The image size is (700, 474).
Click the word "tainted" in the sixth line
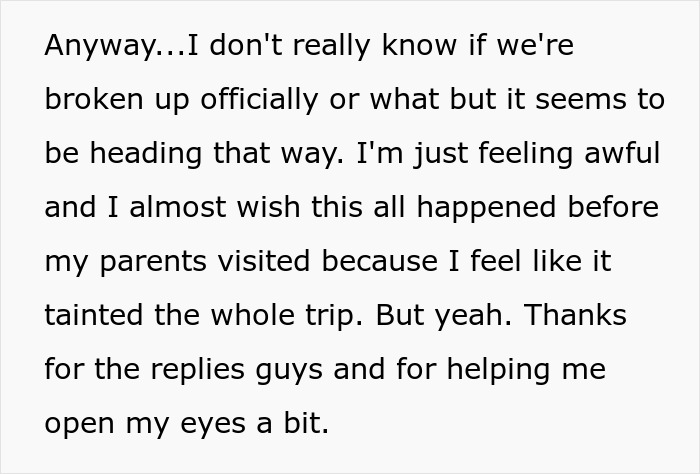pyautogui.click(x=94, y=315)
